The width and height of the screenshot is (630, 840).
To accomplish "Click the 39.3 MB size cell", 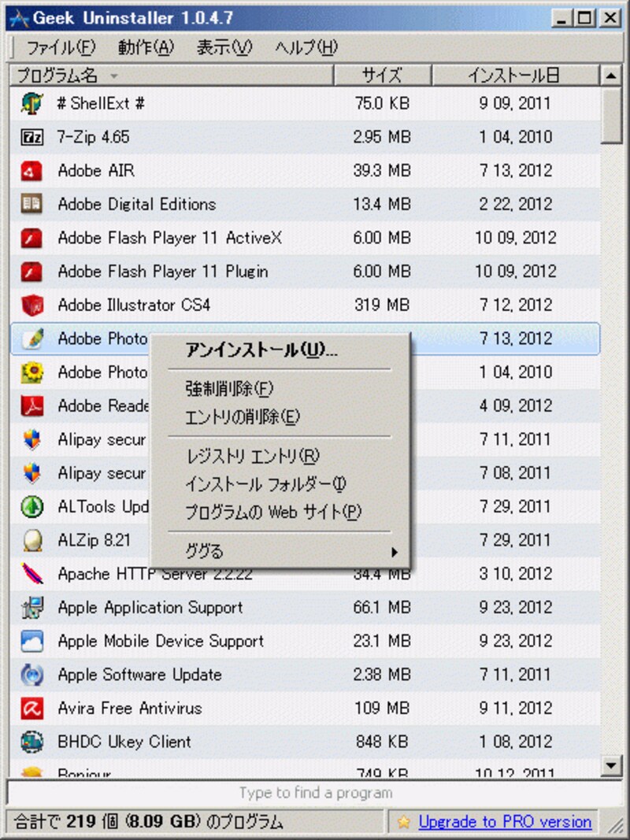I will tap(382, 171).
